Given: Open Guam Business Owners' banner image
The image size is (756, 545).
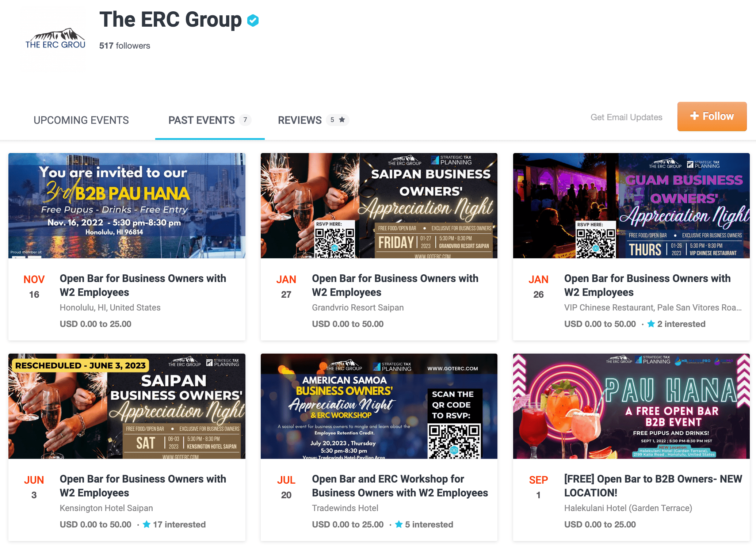Looking at the screenshot, I should [631, 206].
